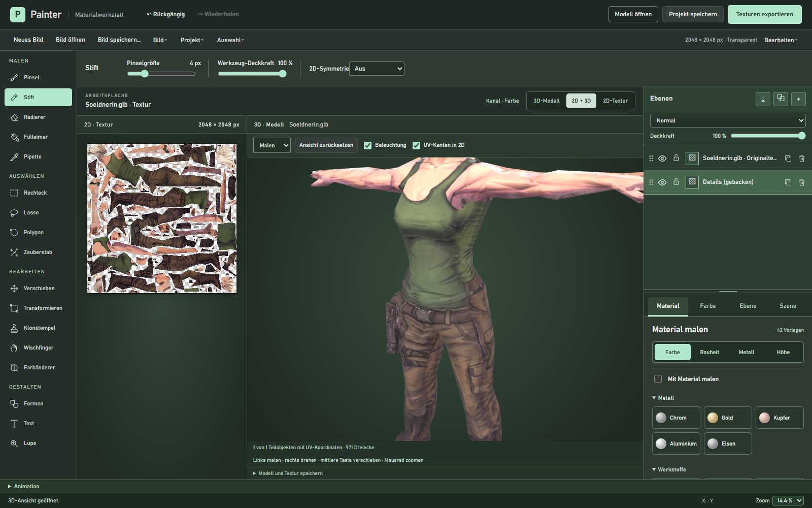Choose the Lasso selection tool
This screenshot has height=508, width=812.
tap(38, 212)
